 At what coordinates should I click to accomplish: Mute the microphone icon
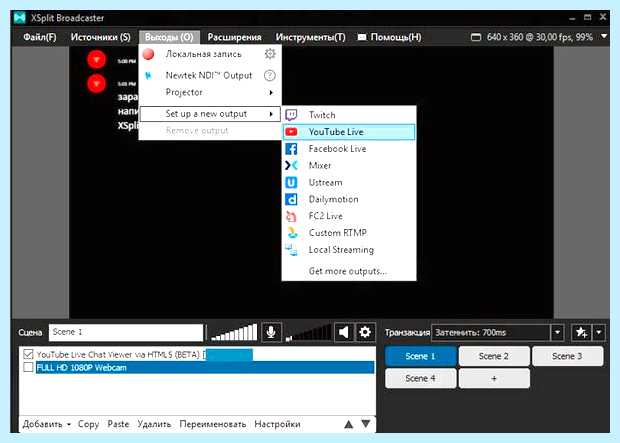point(271,332)
